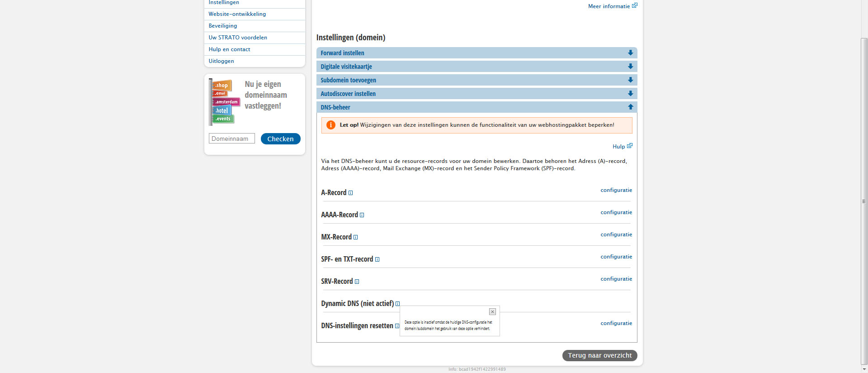Click info icon beside DNS-instellingen resetten
Viewport: 868px width, 373px height.
pyautogui.click(x=397, y=326)
